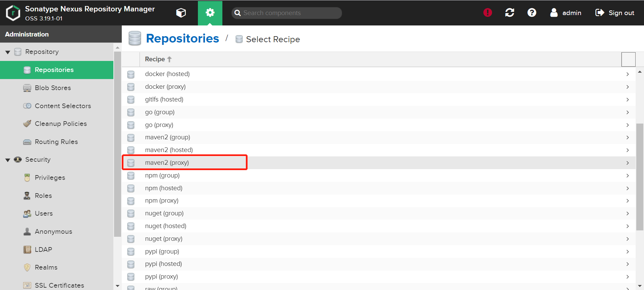Image resolution: width=644 pixels, height=290 pixels.
Task: Click the Repositories breadcrumb link
Action: 182,39
